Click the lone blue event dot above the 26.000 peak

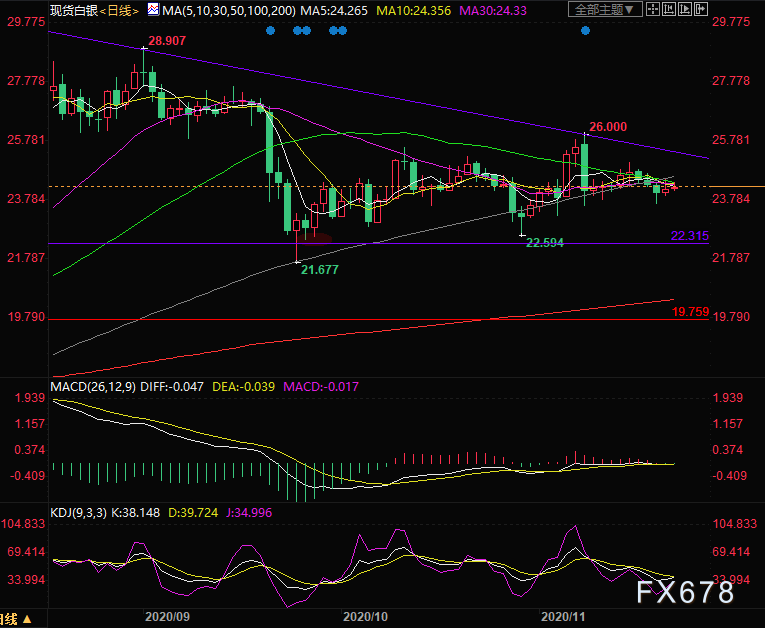(x=585, y=31)
